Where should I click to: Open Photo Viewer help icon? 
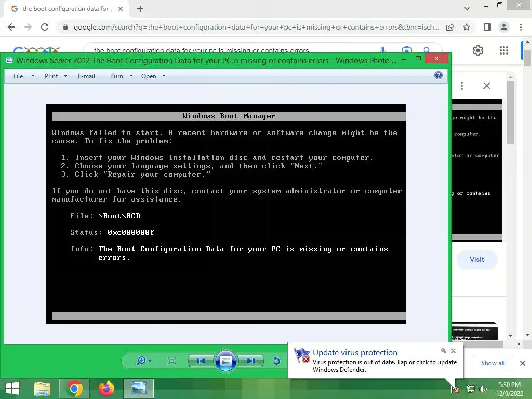coord(438,75)
